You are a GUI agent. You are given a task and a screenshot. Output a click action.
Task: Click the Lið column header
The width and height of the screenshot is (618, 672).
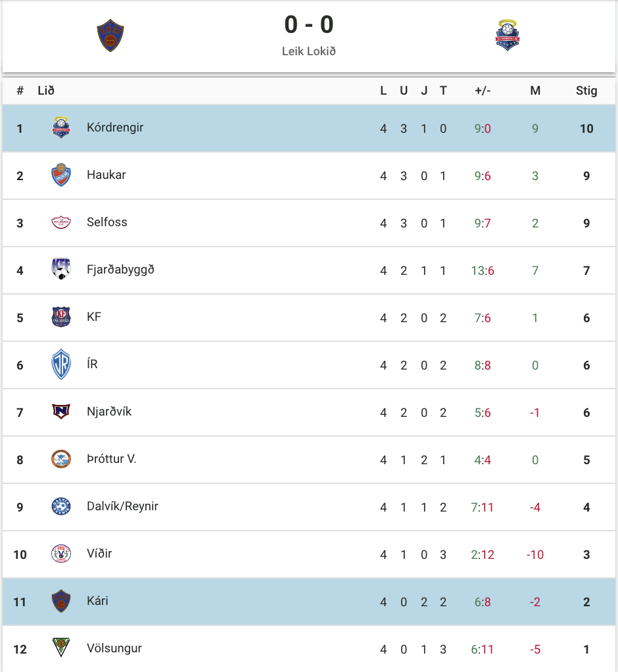[46, 91]
